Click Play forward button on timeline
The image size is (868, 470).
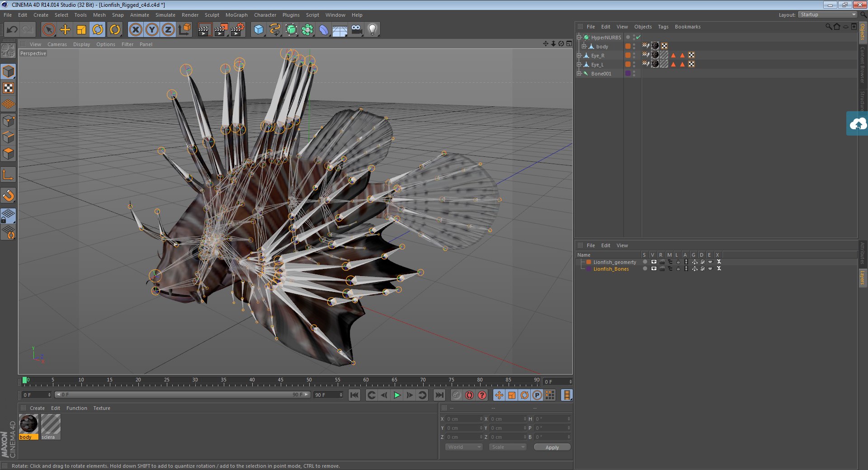(x=397, y=395)
